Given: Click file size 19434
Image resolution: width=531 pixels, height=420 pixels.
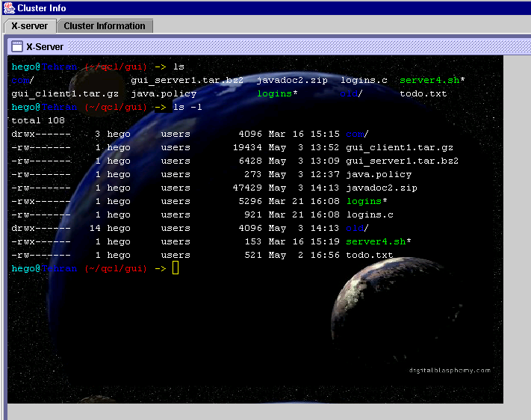Looking at the screenshot, I should click(x=247, y=147).
